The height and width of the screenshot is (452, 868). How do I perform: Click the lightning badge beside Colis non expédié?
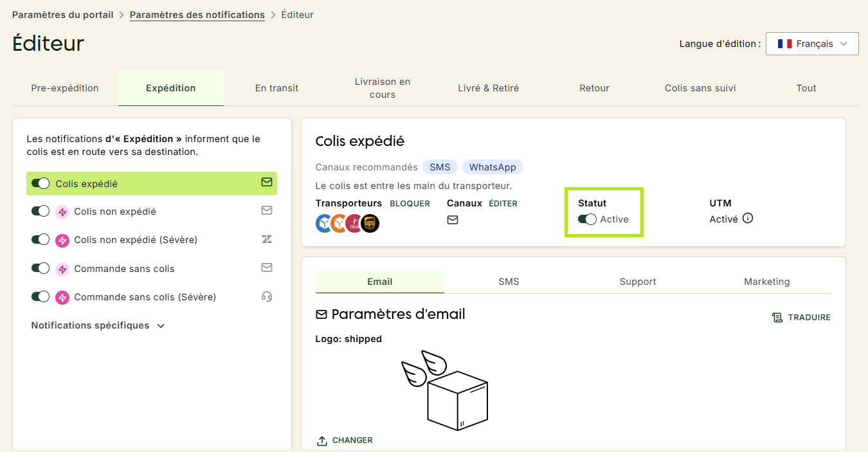coord(62,212)
